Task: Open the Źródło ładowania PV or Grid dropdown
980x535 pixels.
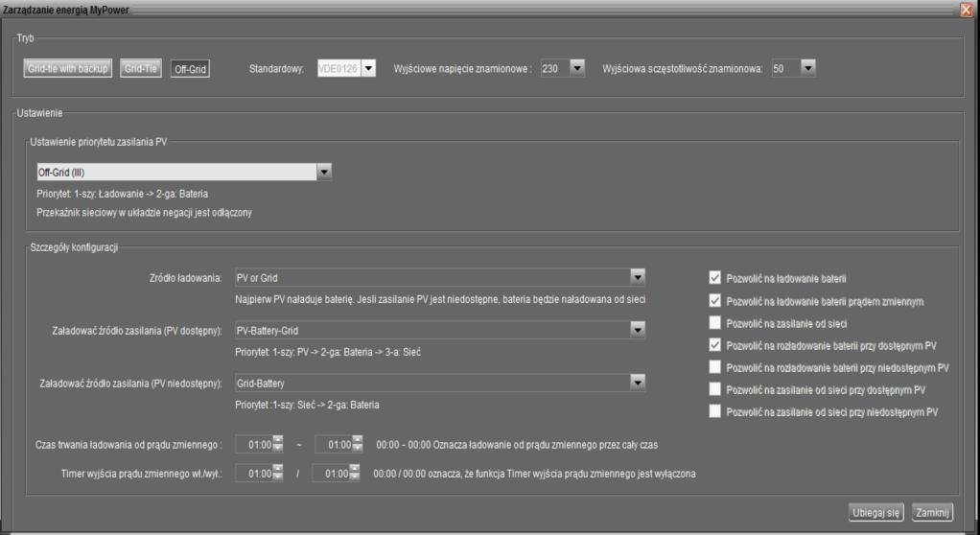Action: 637,277
